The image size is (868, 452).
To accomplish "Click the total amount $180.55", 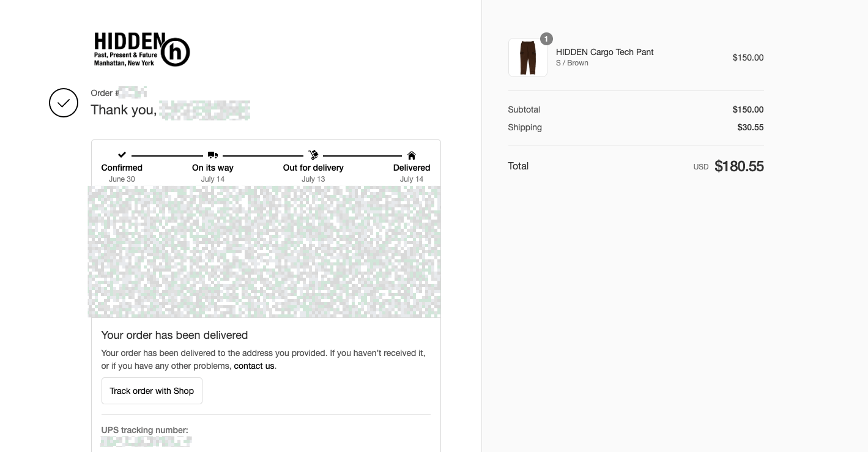I will click(739, 166).
